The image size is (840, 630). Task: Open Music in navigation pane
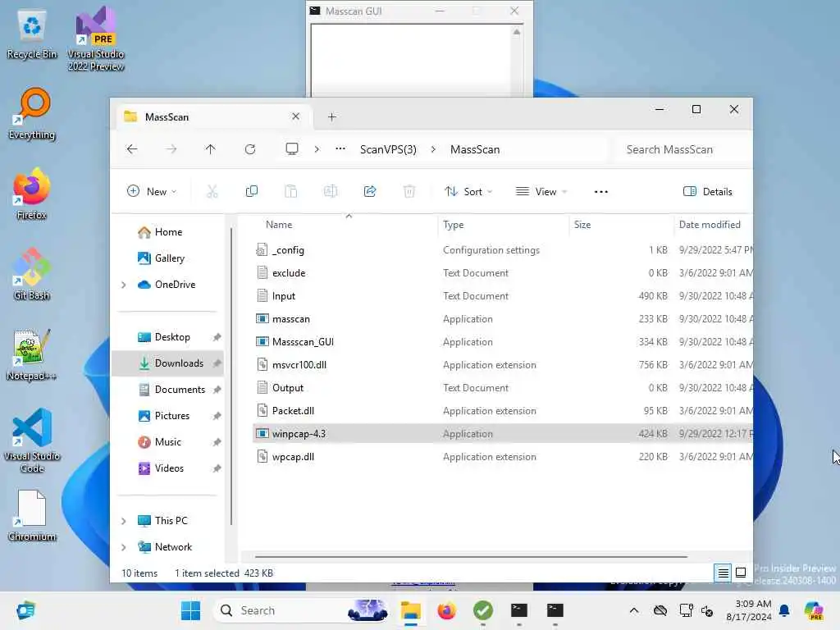coord(167,442)
